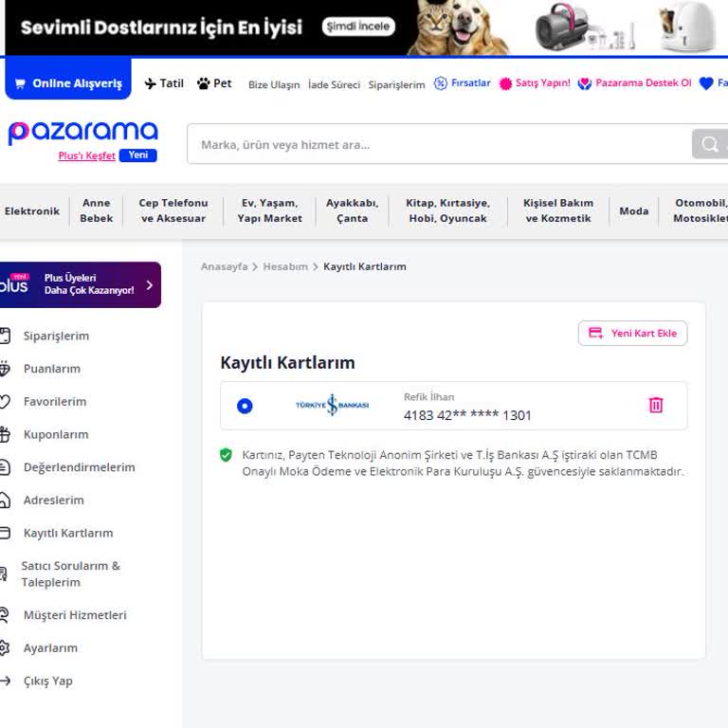Click the pink burst icon beside Satış Yapın
The height and width of the screenshot is (728, 728).
click(505, 83)
